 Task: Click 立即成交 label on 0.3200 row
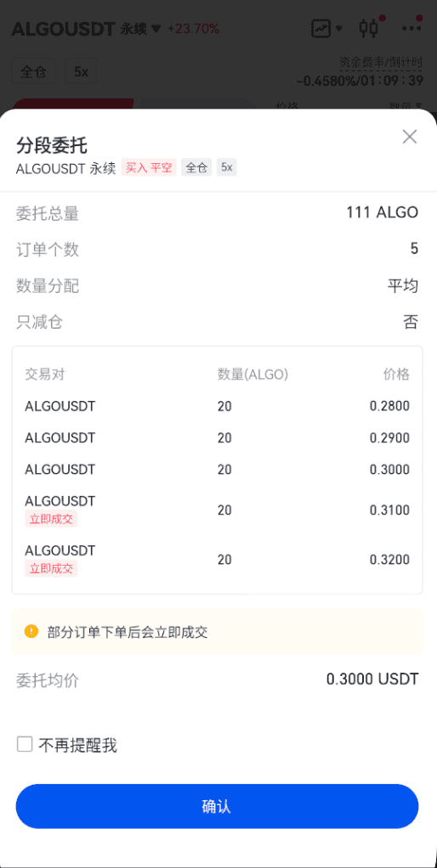pos(51,568)
